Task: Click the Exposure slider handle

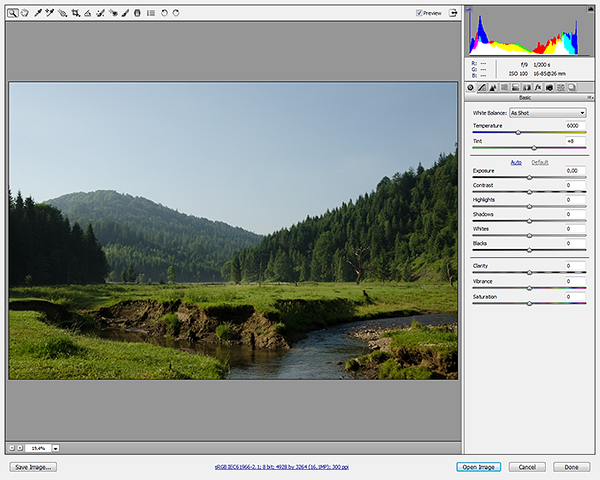Action: [530, 177]
